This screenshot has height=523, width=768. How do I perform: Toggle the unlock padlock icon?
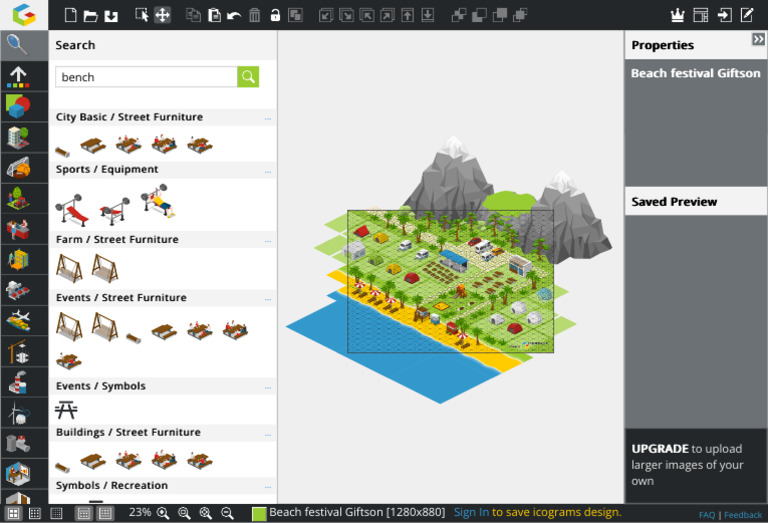coord(275,15)
